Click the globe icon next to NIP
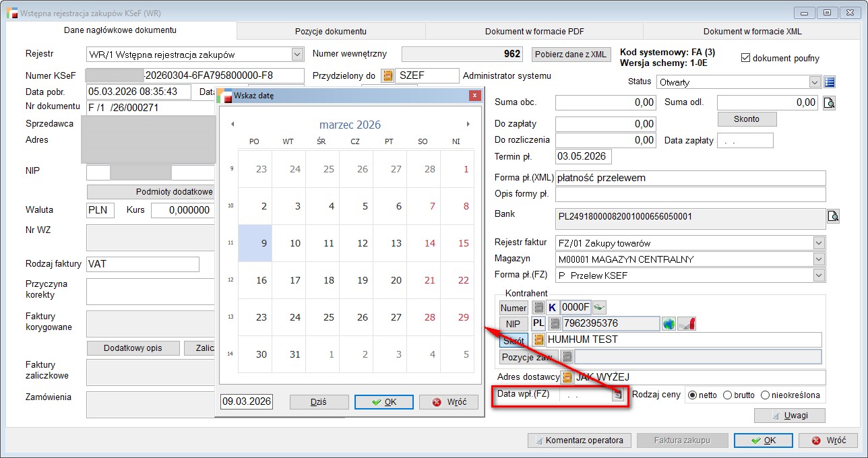The height and width of the screenshot is (458, 868). (x=669, y=324)
